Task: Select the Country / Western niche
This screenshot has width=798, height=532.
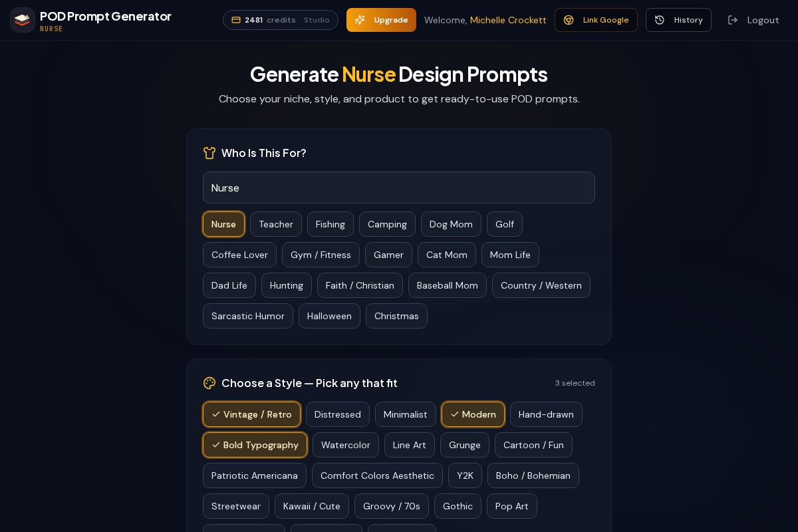Action: coord(541,285)
